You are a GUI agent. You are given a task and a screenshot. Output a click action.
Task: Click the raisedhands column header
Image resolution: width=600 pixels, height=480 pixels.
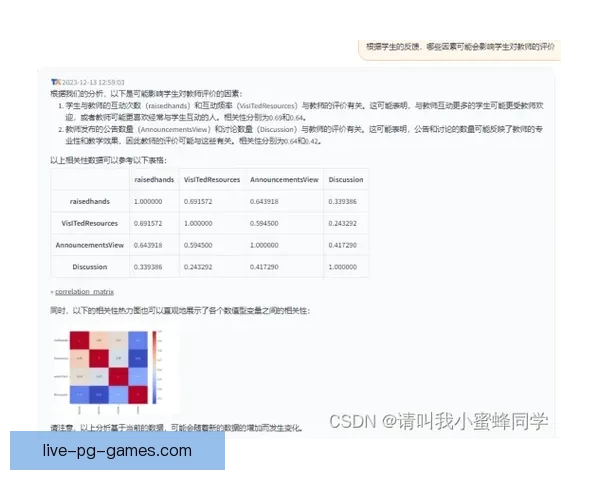[x=154, y=180]
